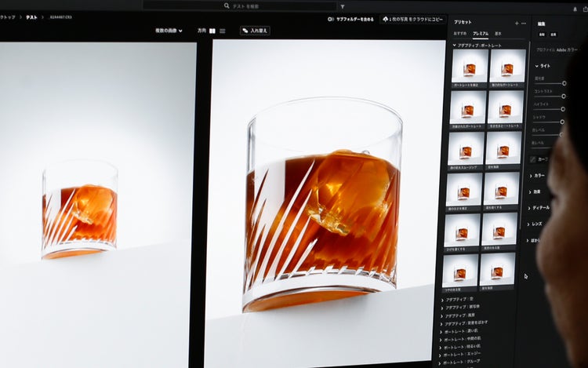The image size is (588, 368).
Task: Click the シャドウ slider handle
Action: pos(562,122)
